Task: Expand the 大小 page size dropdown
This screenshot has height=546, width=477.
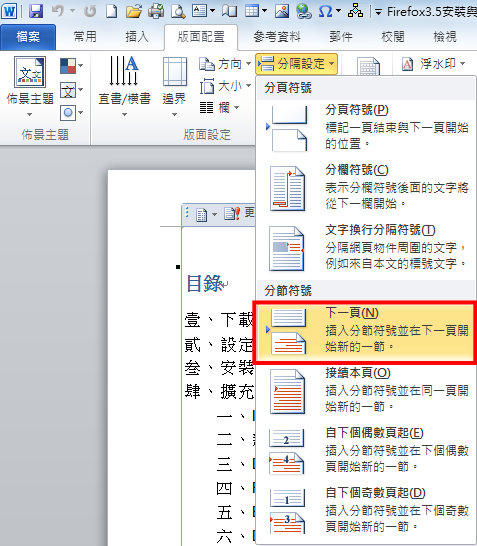Action: [225, 86]
